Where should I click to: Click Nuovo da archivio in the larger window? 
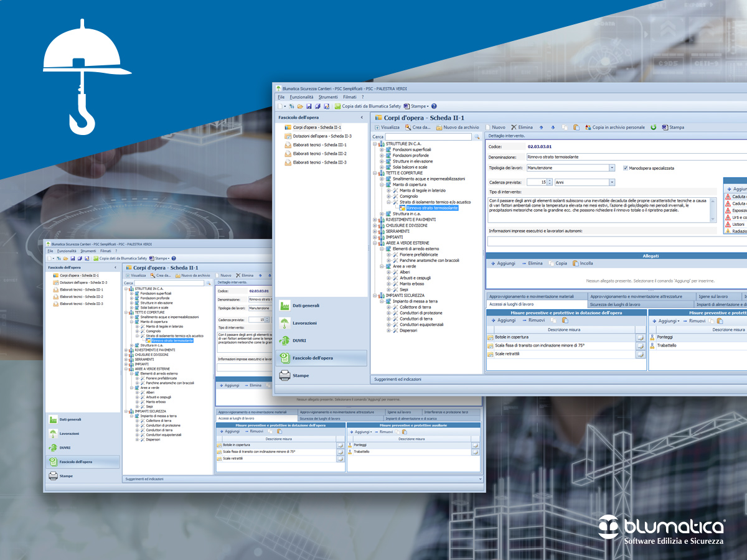click(x=458, y=127)
